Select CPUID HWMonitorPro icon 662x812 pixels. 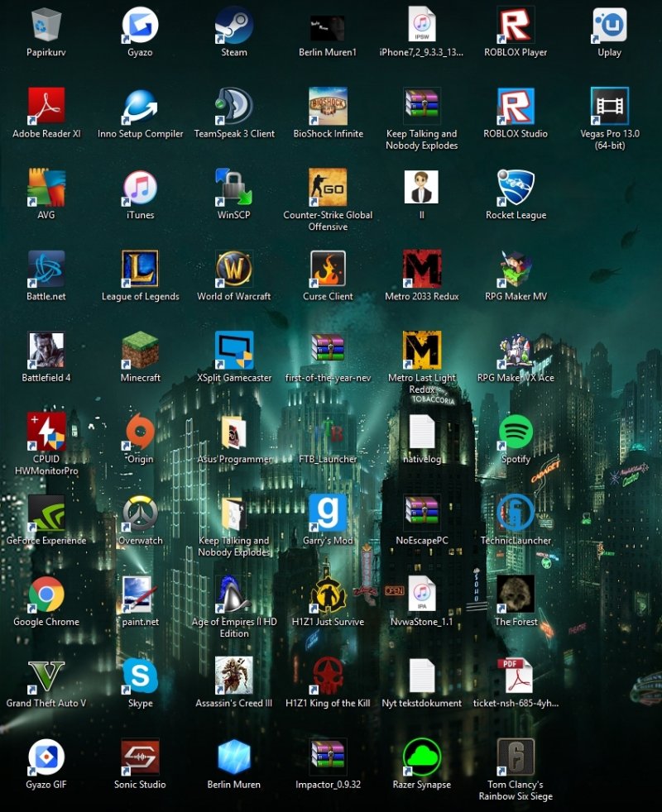(x=46, y=432)
